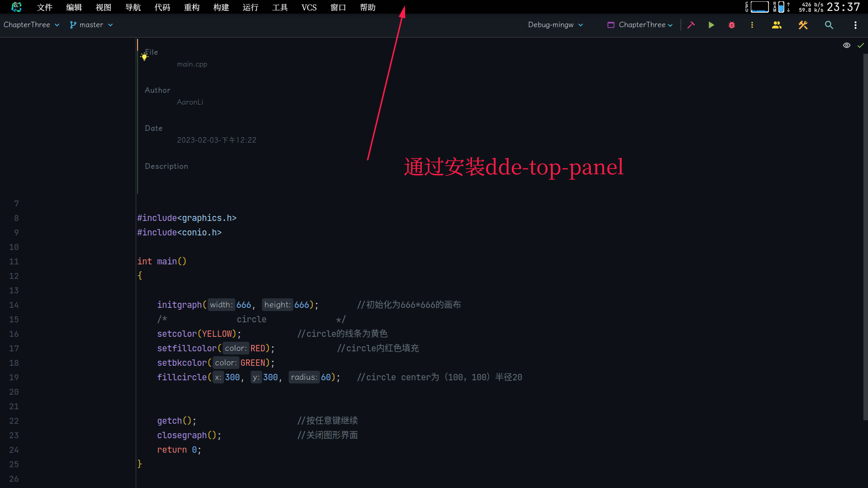Click the Description label in doc comment
The image size is (868, 488).
coord(167,166)
